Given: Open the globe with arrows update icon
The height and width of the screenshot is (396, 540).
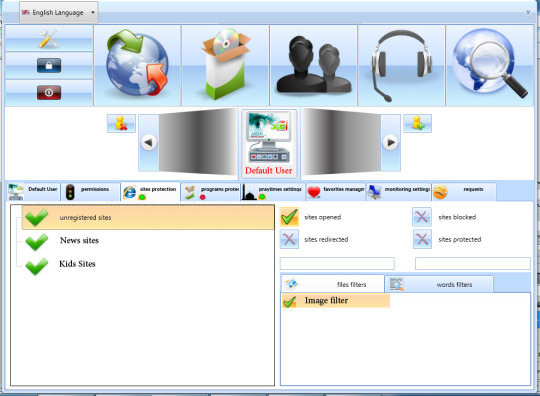Looking at the screenshot, I should click(137, 65).
